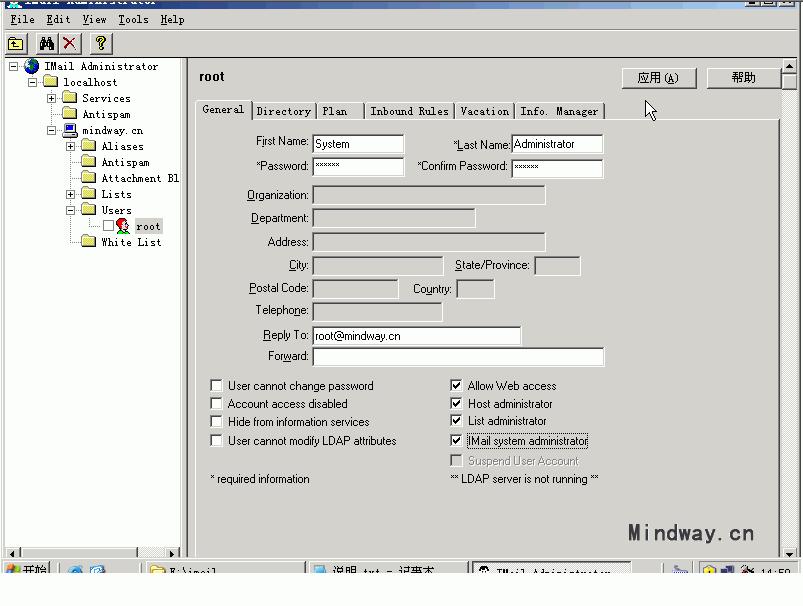
Task: Expand the Aliases tree node
Action: pyautogui.click(x=71, y=146)
